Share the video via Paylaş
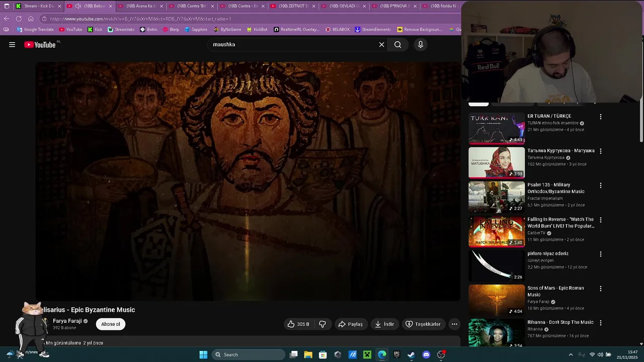644x362 pixels. click(x=351, y=324)
